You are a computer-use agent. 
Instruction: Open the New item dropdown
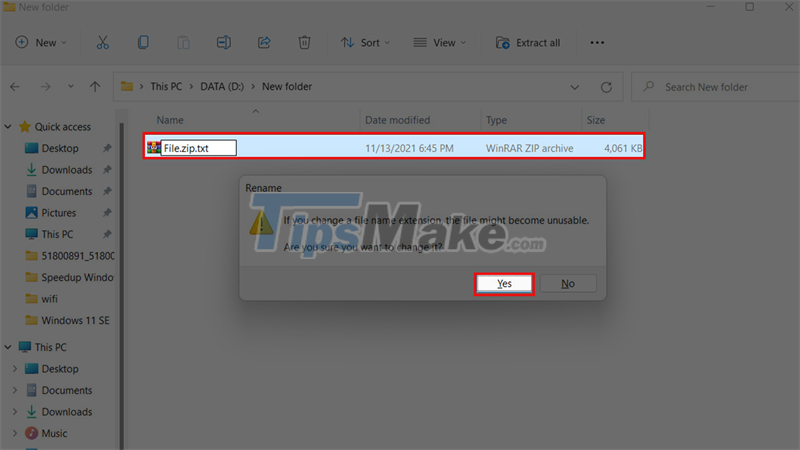click(41, 43)
